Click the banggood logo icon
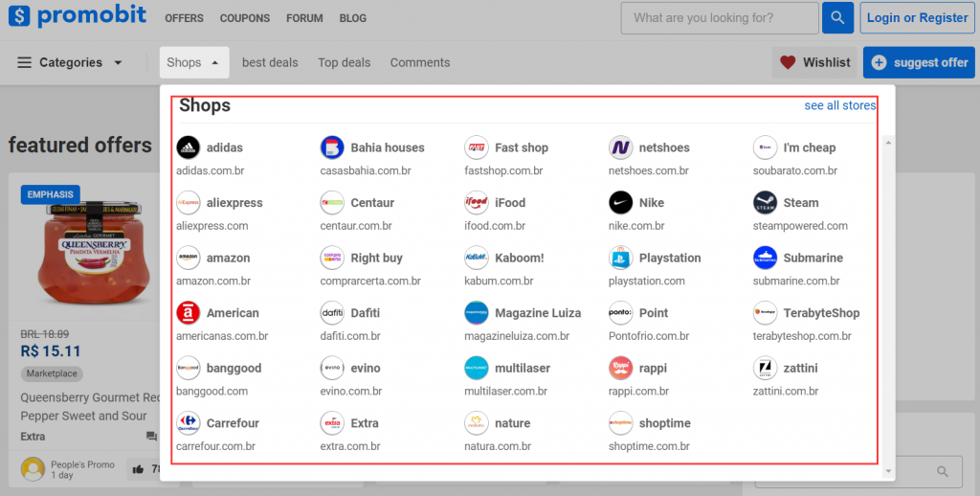Image resolution: width=980 pixels, height=496 pixels. (189, 368)
